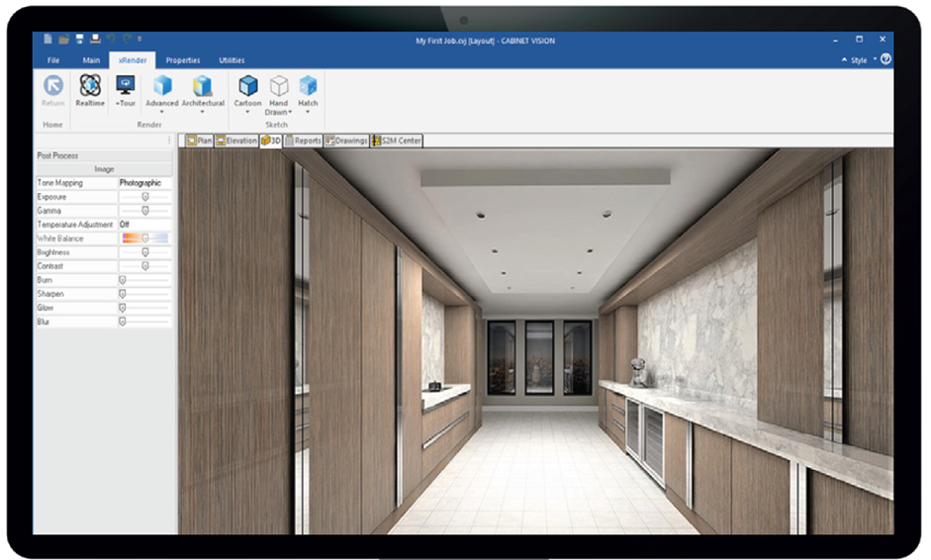Apply the Cartoon sketch style
The width and height of the screenshot is (931, 560).
point(247,86)
